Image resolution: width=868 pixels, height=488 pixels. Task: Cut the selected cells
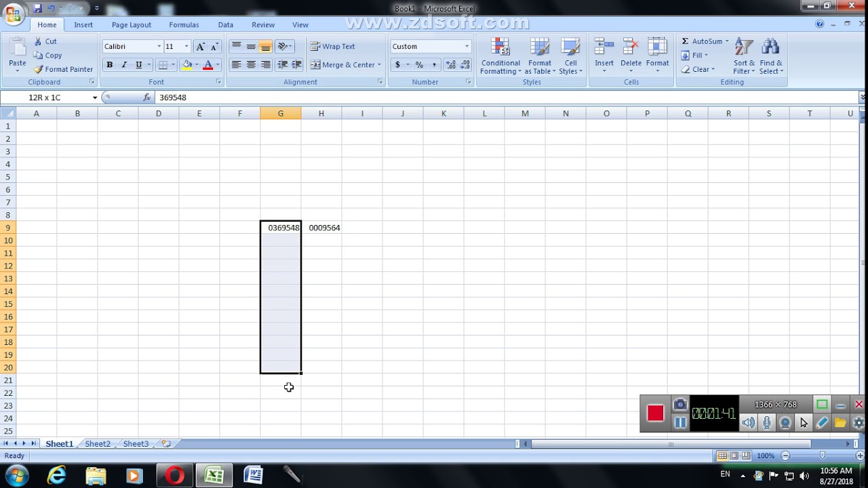45,41
